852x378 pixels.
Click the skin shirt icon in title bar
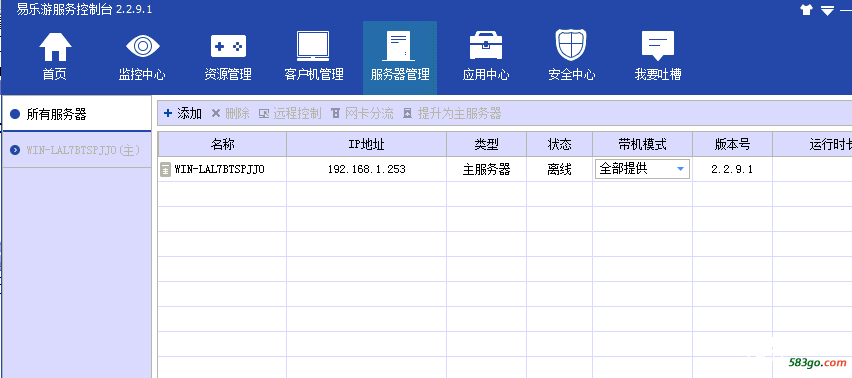click(x=806, y=10)
